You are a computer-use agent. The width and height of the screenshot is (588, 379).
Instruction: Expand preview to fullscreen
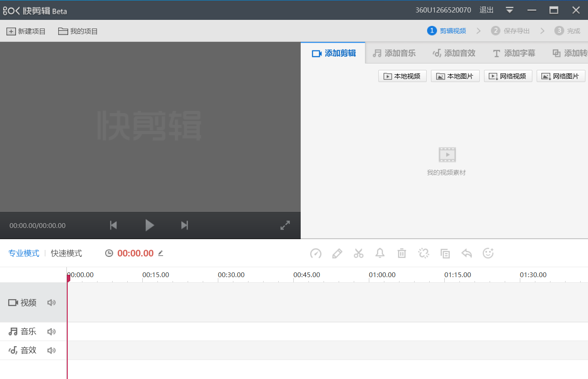tap(285, 225)
